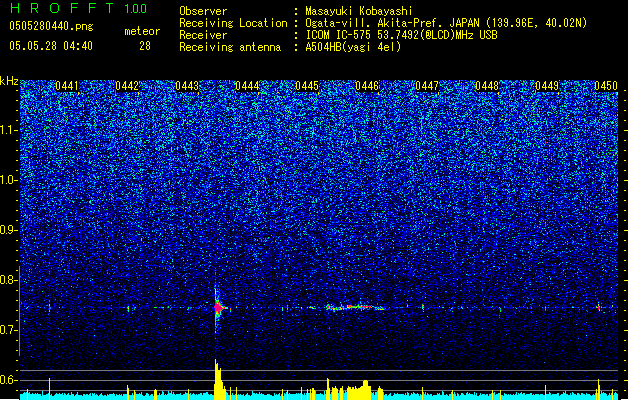Click the bright red meteor echo burst
This screenshot has height=400, width=629.
pos(218,308)
